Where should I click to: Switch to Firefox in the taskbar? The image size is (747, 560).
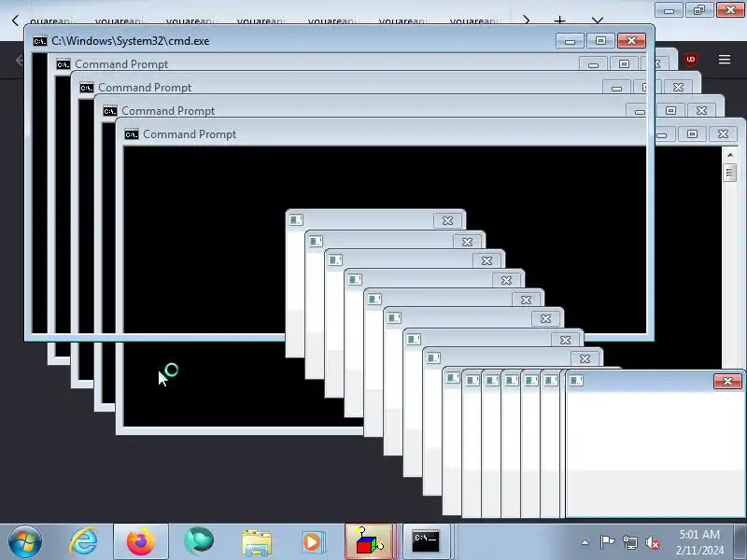[141, 542]
